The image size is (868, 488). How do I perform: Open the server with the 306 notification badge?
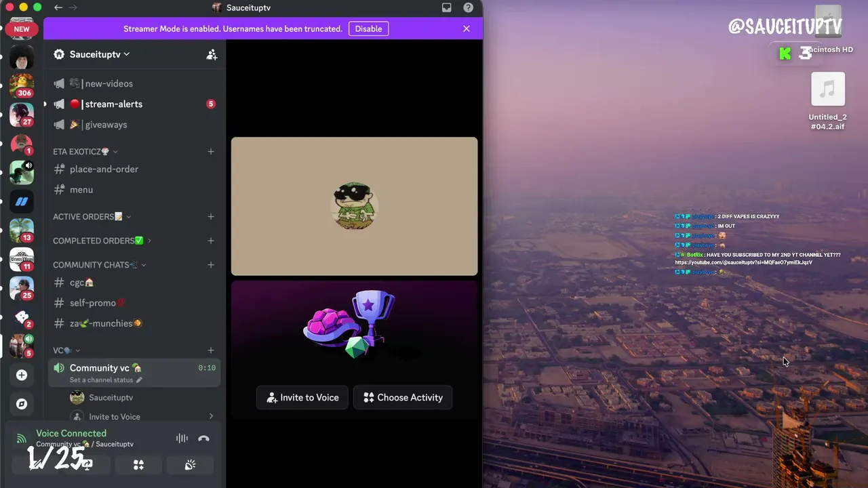click(22, 85)
